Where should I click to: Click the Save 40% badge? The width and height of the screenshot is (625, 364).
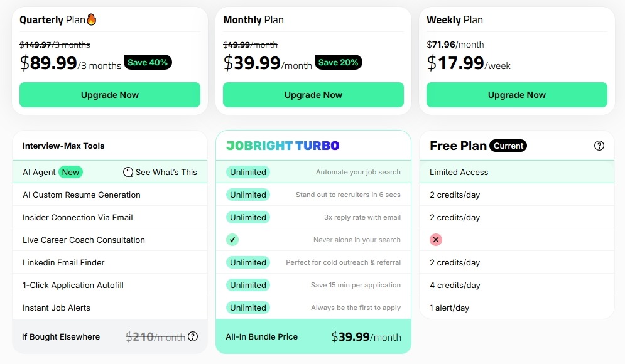tap(148, 62)
